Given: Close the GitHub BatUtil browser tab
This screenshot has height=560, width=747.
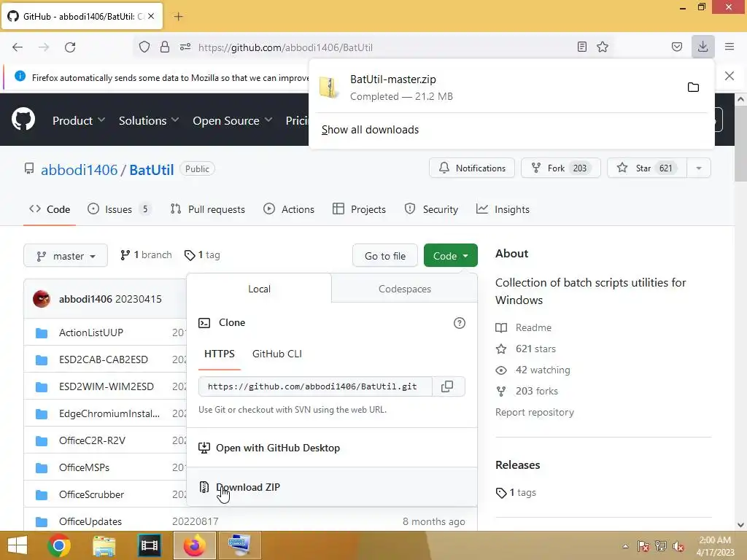Looking at the screenshot, I should click(151, 16).
